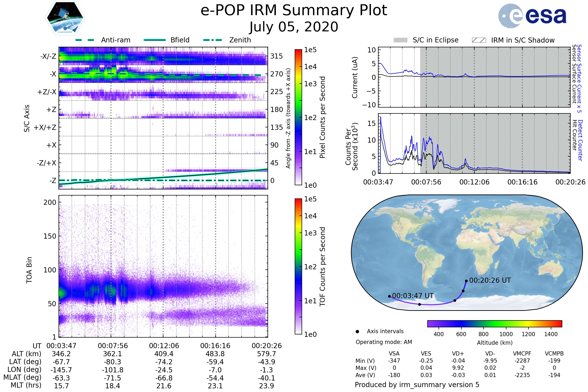Click the Altitude (km) color bar
This screenshot has height=392, width=588.
[x=494, y=323]
